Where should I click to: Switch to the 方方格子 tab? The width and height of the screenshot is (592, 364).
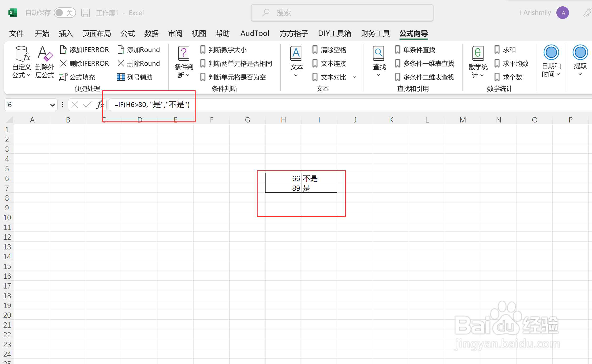click(294, 34)
